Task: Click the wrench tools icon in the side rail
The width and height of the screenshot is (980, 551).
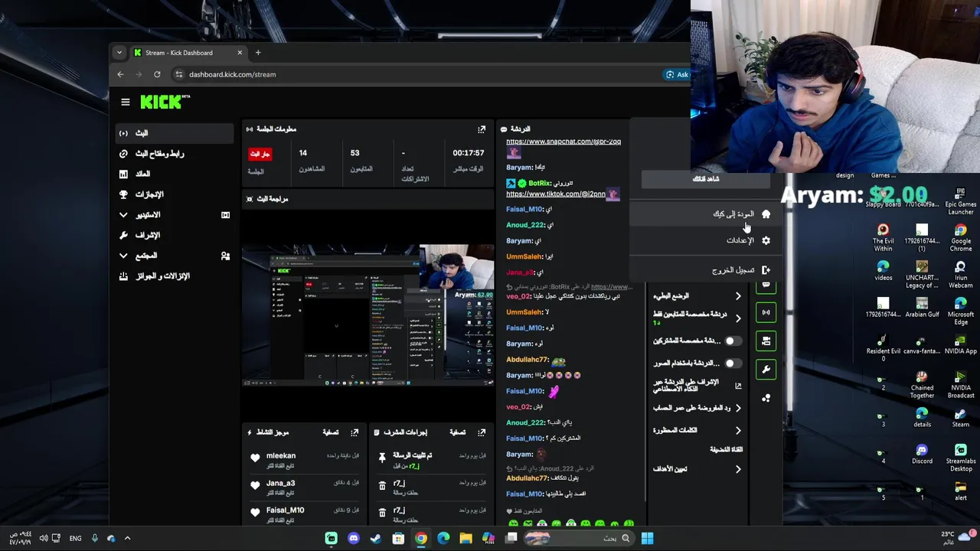Action: coord(766,370)
